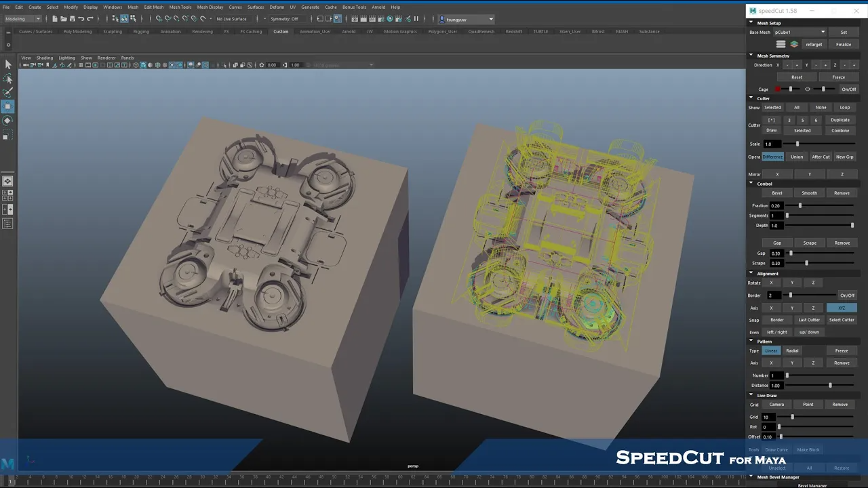This screenshot has width=868, height=488.
Task: Collapse the Cutter section
Action: 751,98
